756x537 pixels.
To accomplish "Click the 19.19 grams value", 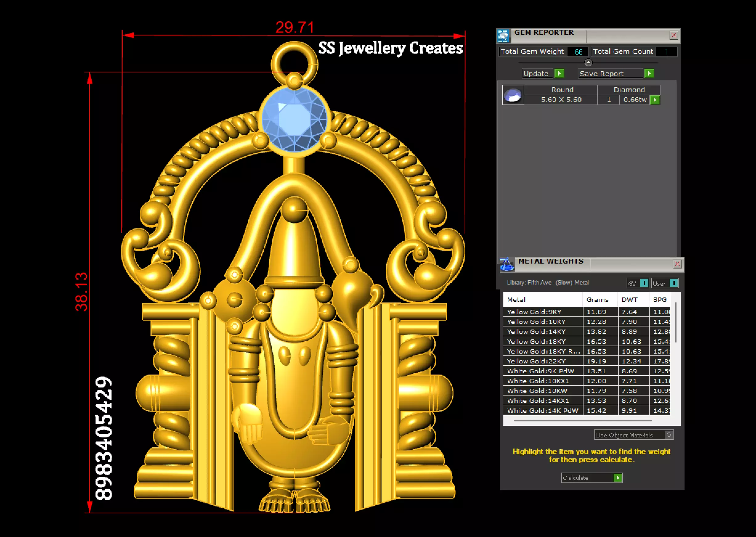I will coord(596,361).
